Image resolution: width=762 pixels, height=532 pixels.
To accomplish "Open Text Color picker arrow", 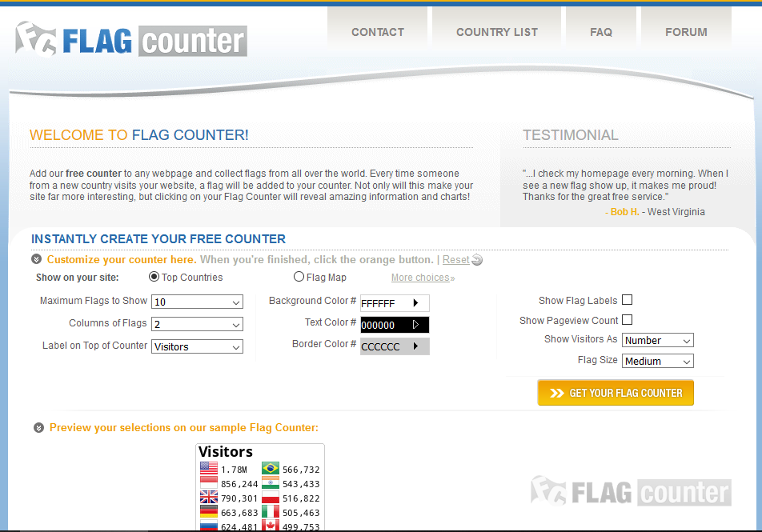I will pyautogui.click(x=415, y=325).
